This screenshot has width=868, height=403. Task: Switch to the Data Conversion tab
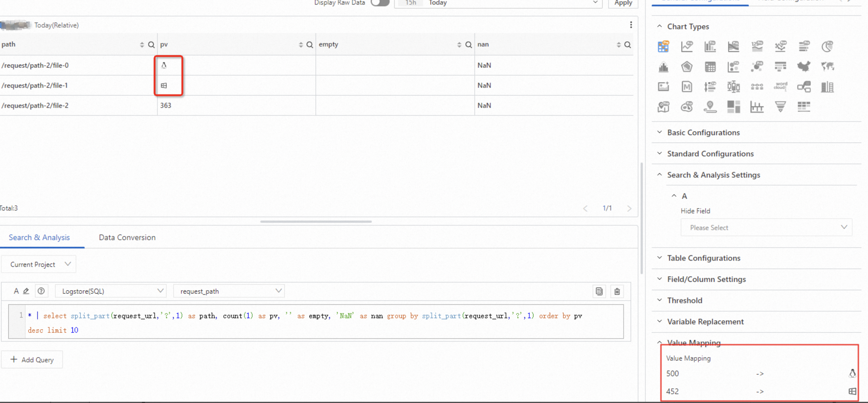tap(127, 237)
